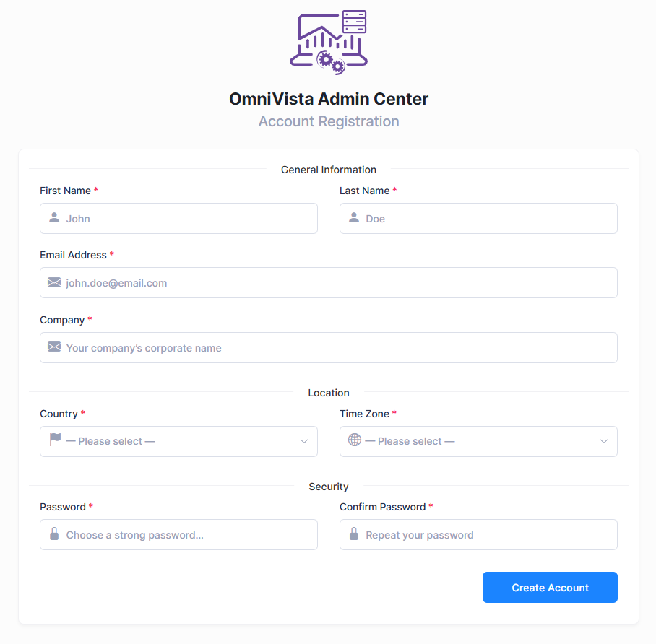Click the Choose a strong password field
656x644 pixels.
click(x=178, y=535)
